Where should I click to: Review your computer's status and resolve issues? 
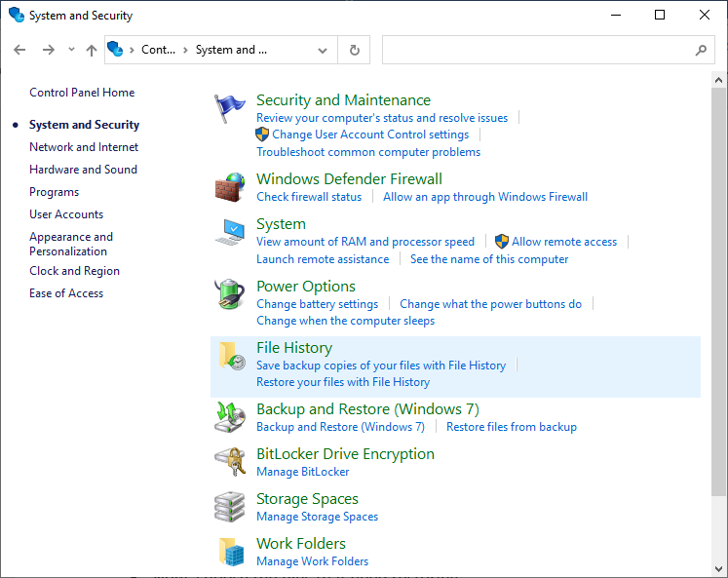pos(382,118)
